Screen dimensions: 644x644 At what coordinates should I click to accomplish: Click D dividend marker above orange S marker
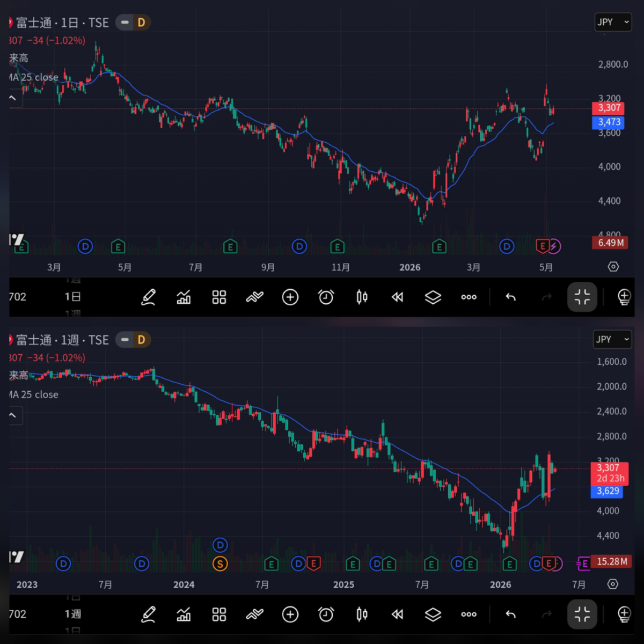coord(220,545)
